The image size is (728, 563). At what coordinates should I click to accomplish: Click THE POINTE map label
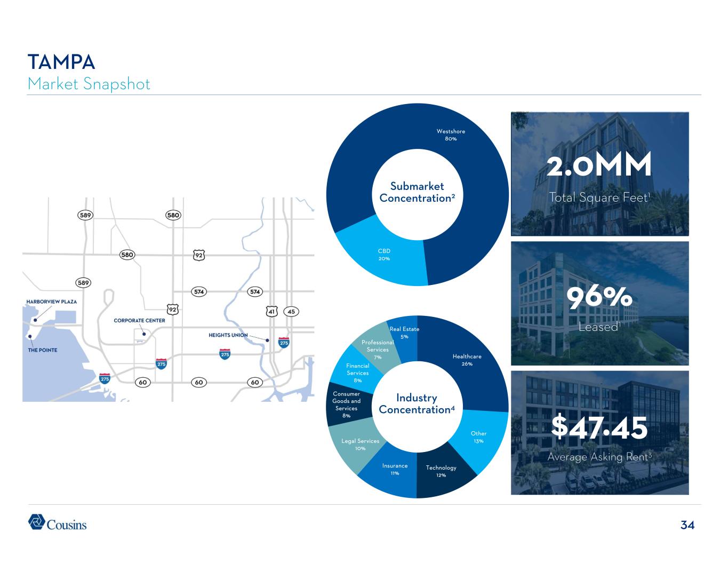pyautogui.click(x=42, y=350)
